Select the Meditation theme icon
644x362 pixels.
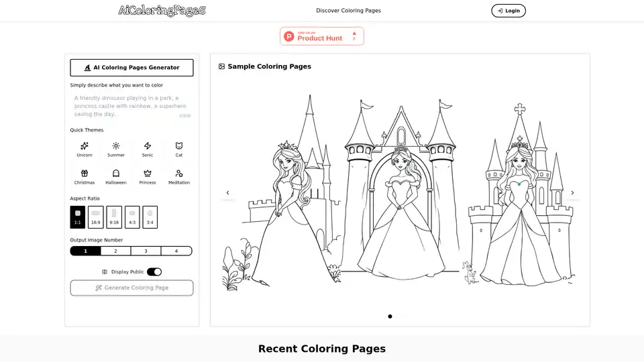pos(179,174)
